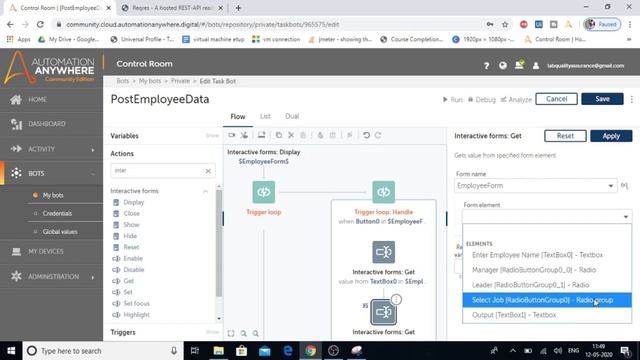Collapse the Bots sidebar menu

[x=93, y=173]
